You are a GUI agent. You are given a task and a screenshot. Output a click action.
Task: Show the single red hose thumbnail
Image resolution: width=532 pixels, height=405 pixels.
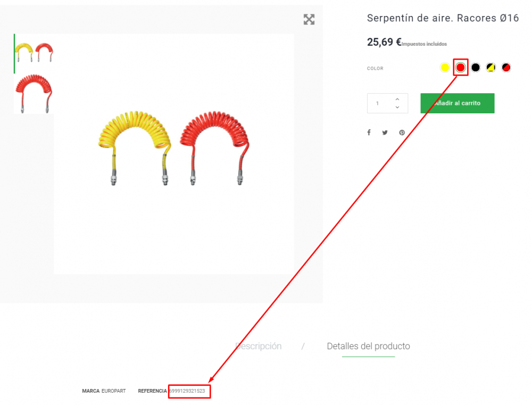click(34, 93)
